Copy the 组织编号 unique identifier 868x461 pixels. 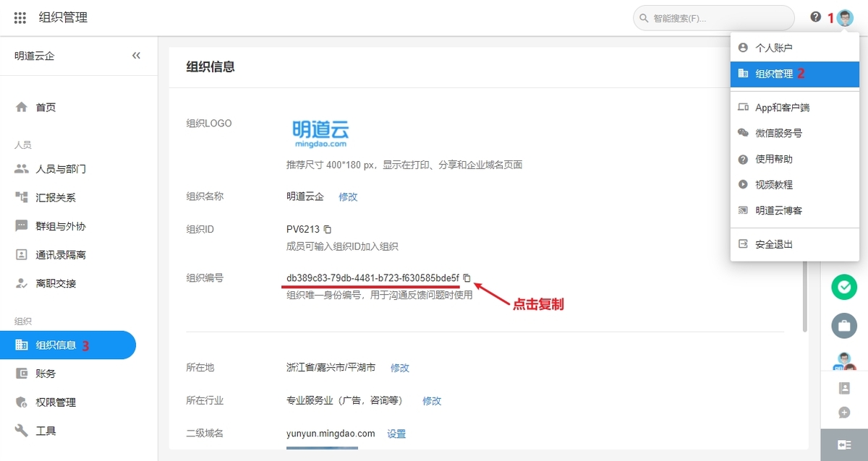click(x=467, y=277)
